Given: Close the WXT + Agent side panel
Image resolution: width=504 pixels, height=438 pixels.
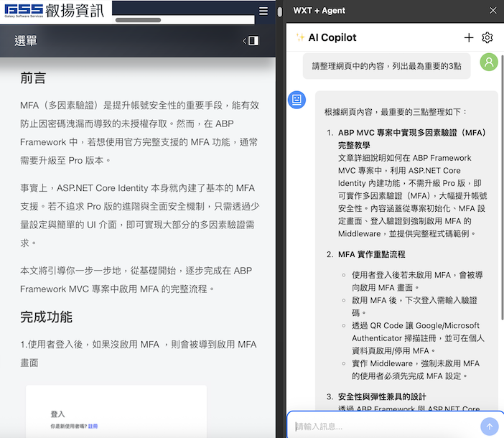Looking at the screenshot, I should pos(493,11).
